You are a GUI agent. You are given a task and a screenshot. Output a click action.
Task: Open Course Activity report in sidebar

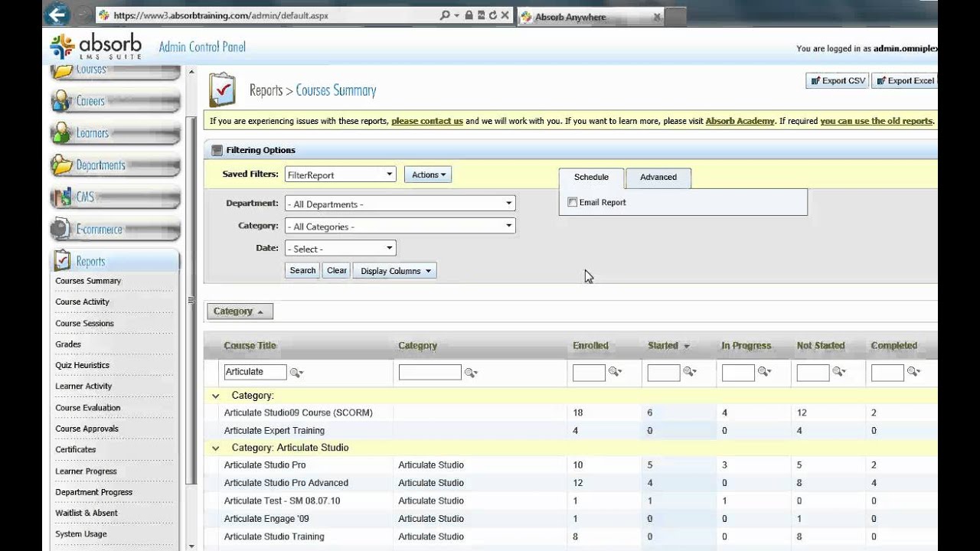click(82, 302)
